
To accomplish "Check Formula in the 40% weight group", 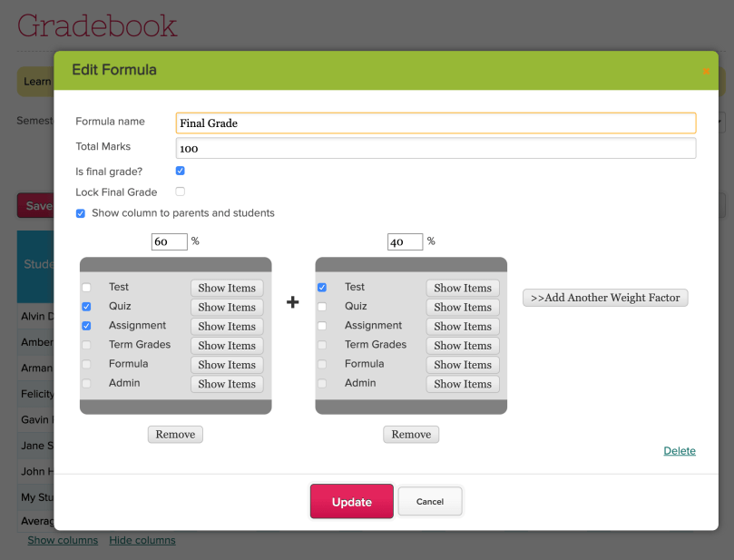I will click(322, 364).
